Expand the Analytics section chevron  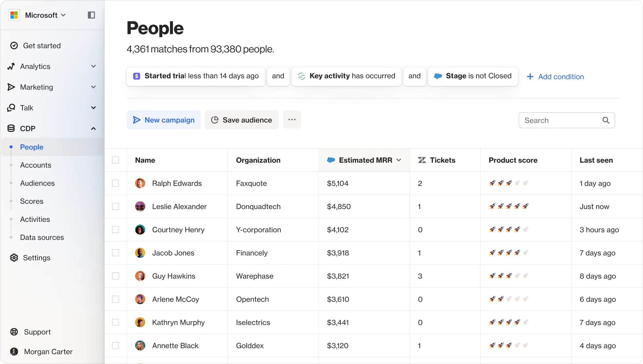[x=93, y=66]
